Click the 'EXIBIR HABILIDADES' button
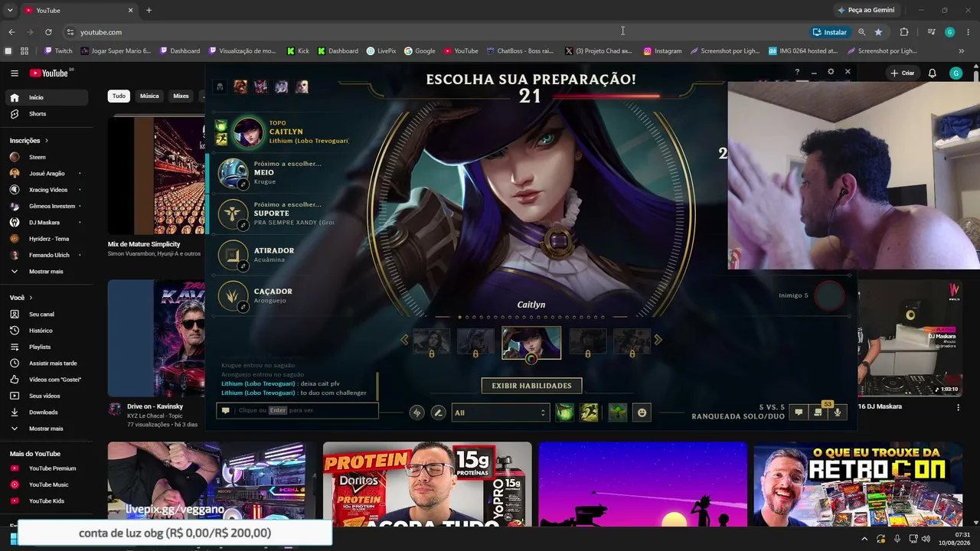Image resolution: width=980 pixels, height=551 pixels. (x=531, y=386)
